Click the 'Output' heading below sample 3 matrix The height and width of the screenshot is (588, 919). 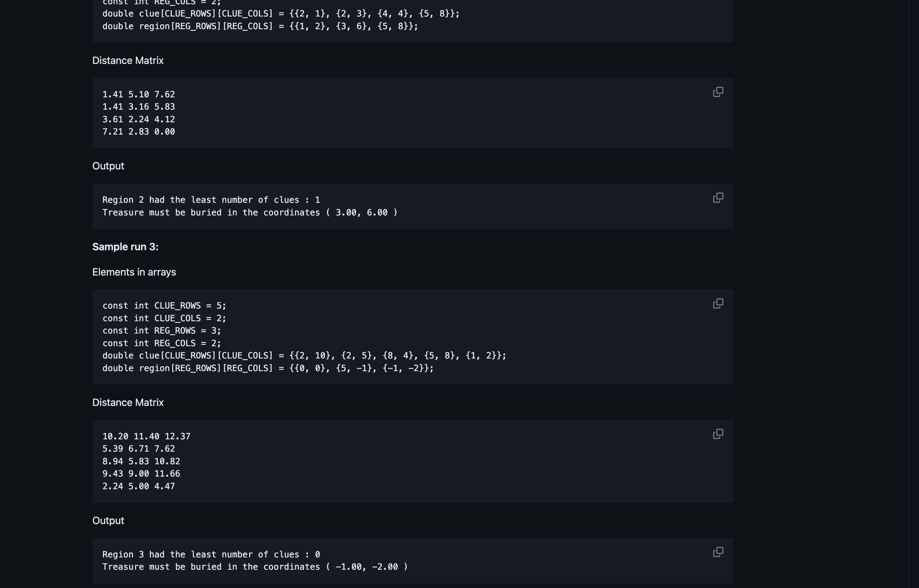(108, 520)
